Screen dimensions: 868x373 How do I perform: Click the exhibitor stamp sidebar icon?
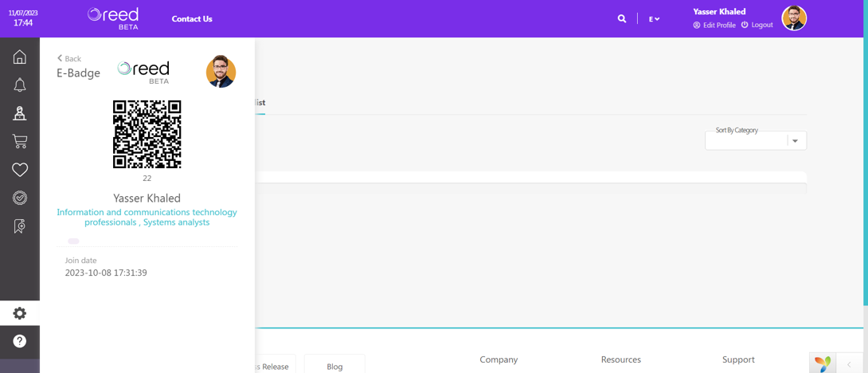pyautogui.click(x=19, y=113)
